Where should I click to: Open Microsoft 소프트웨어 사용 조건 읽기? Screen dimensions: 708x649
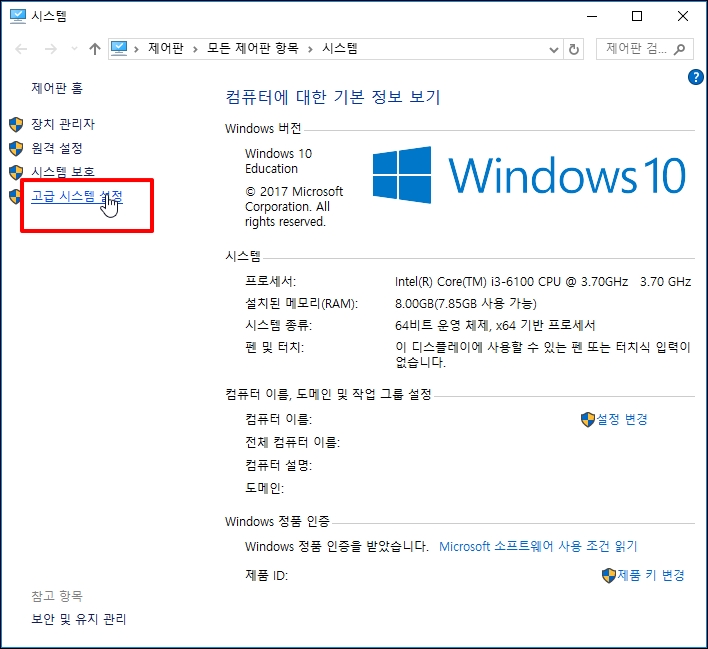point(538,546)
